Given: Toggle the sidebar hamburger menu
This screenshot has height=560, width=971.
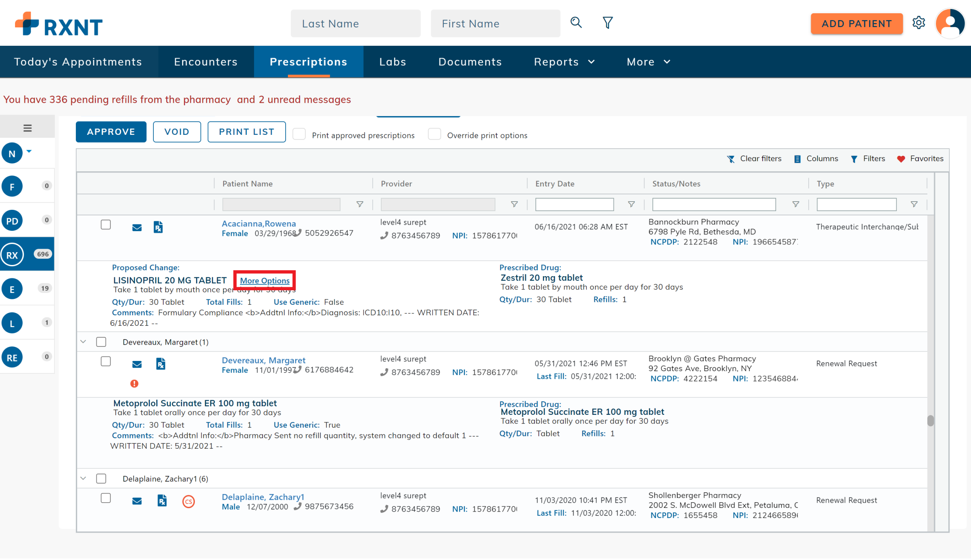Looking at the screenshot, I should click(x=27, y=128).
